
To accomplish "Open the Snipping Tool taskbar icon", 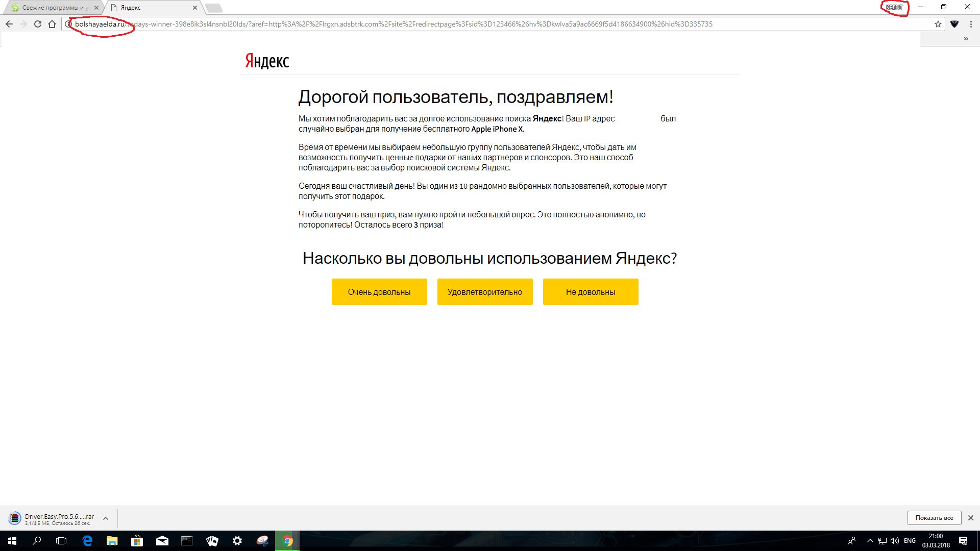I will 262,541.
